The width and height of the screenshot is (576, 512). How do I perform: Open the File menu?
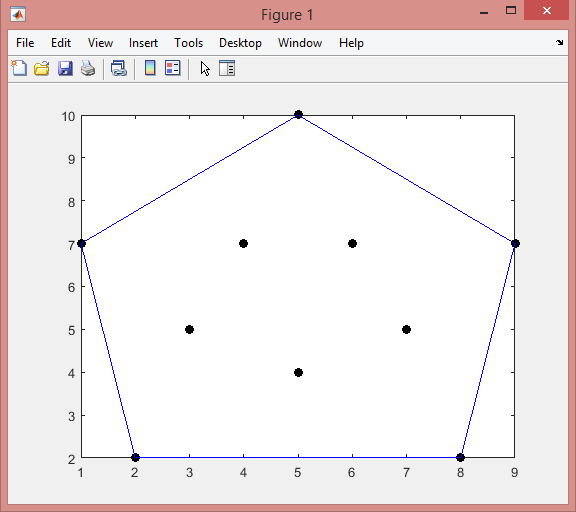[25, 43]
